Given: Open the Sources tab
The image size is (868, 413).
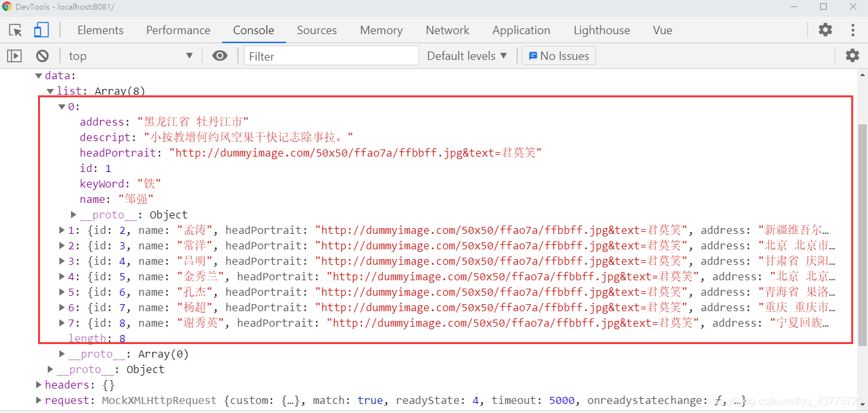Looking at the screenshot, I should pyautogui.click(x=317, y=30).
